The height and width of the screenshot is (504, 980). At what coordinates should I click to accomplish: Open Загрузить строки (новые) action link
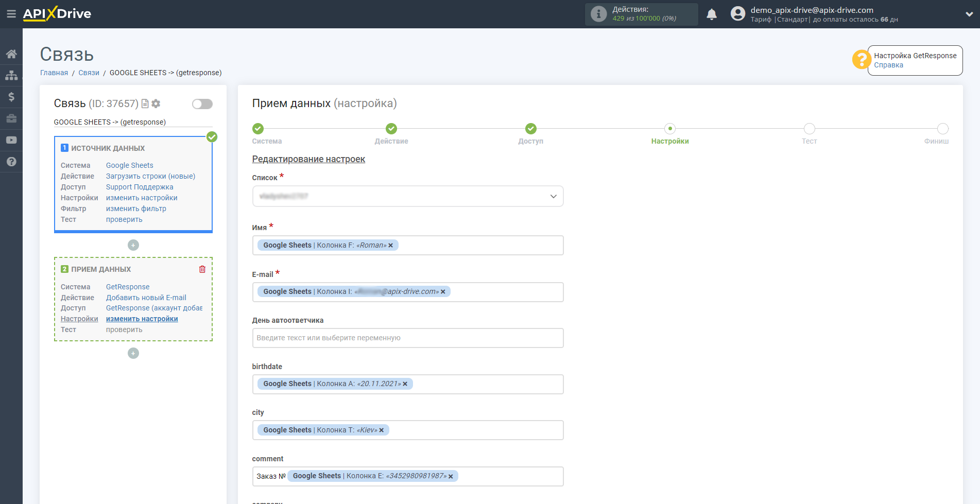(x=151, y=176)
